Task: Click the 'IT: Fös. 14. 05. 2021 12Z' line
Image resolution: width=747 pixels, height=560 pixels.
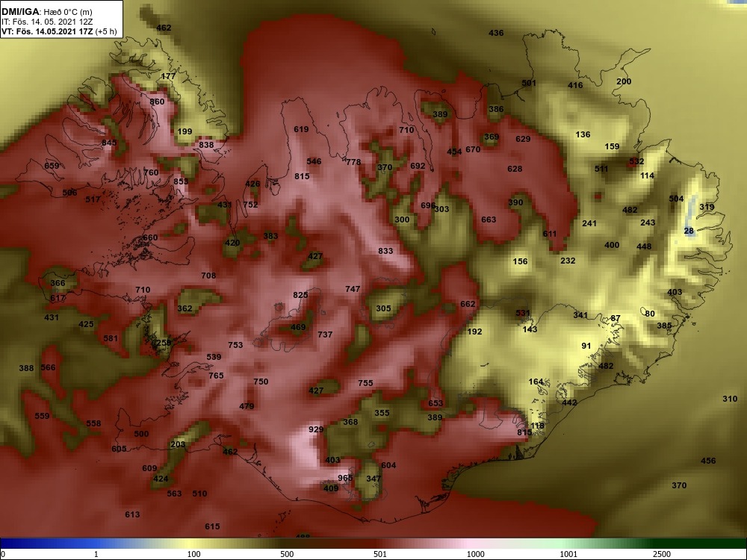Action: coord(47,22)
